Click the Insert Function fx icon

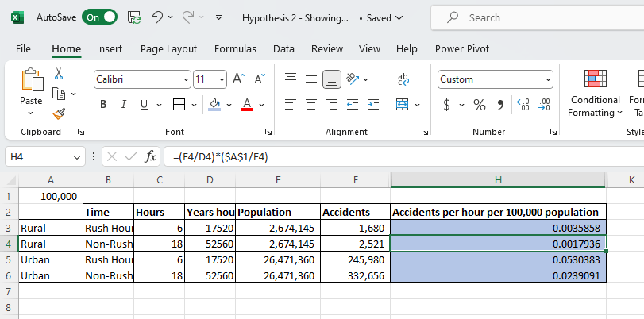click(150, 156)
